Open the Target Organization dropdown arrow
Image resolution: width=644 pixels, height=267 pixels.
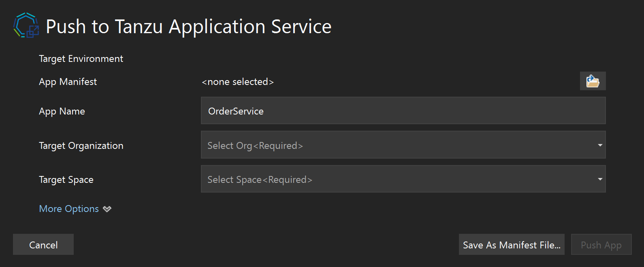[x=600, y=145]
